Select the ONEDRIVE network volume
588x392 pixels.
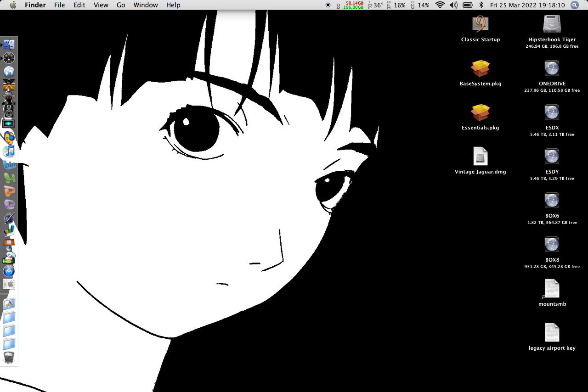point(552,68)
